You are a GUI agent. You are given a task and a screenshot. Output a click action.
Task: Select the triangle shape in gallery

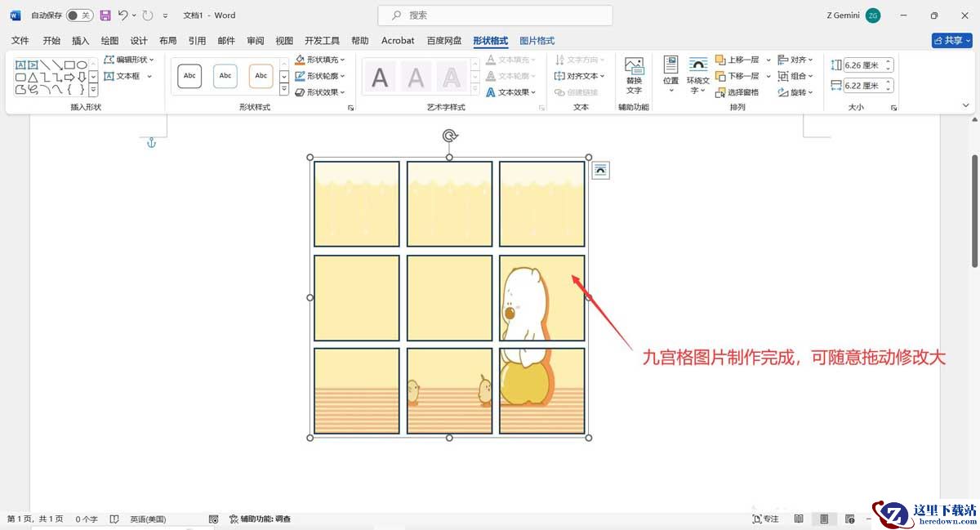(33, 78)
